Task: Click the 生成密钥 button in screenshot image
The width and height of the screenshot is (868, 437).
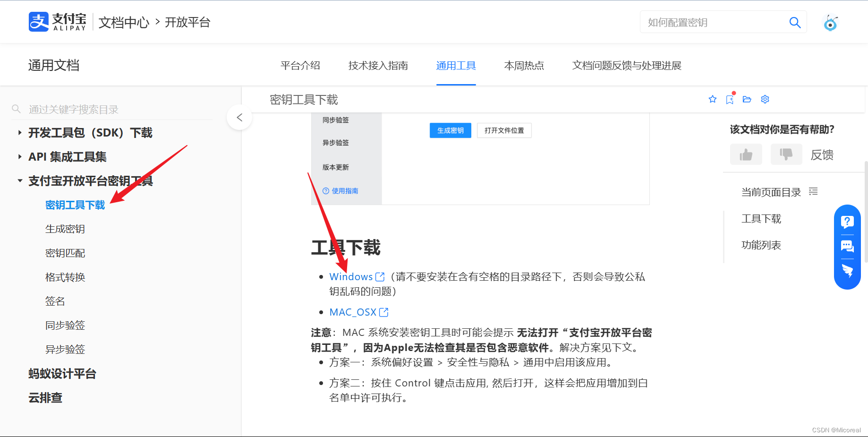Action: [x=451, y=130]
